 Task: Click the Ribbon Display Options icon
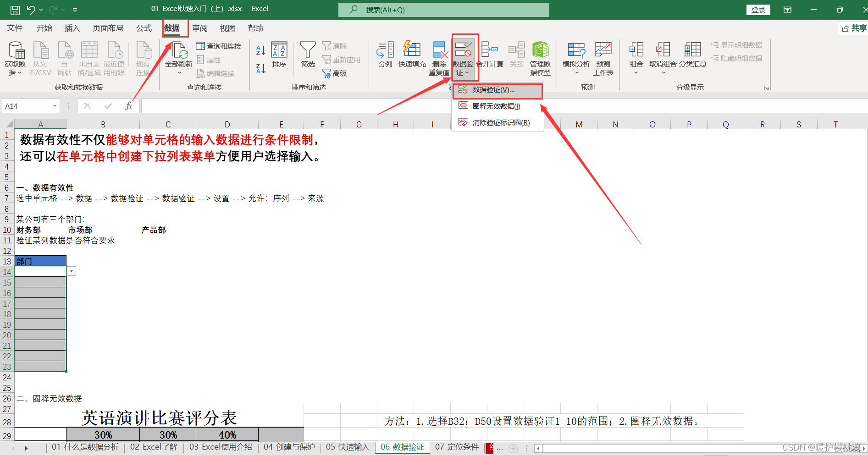point(787,10)
